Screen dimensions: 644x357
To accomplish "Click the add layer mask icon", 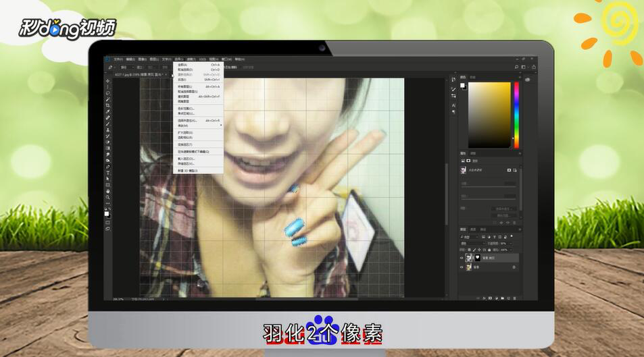I will click(x=490, y=298).
